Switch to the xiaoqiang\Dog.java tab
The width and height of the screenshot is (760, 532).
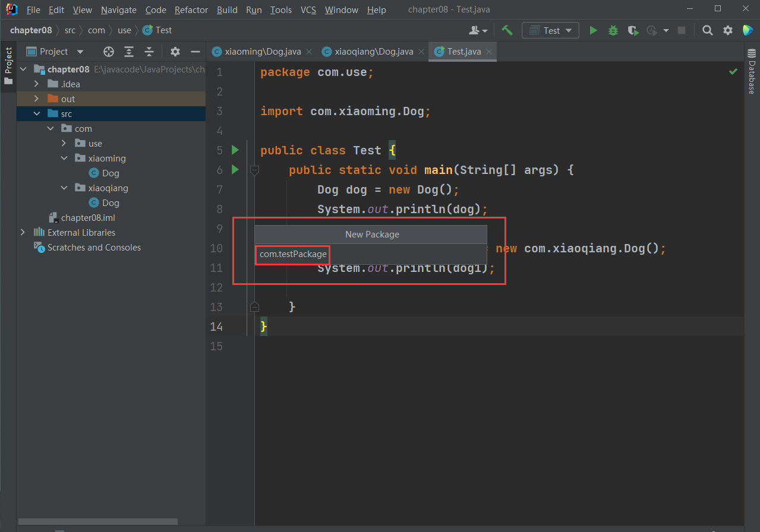[374, 52]
